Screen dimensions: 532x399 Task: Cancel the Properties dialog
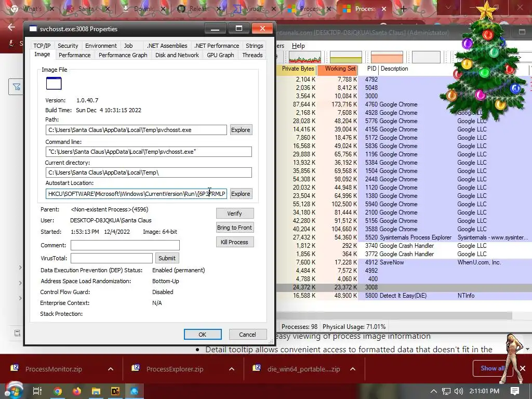(x=247, y=334)
